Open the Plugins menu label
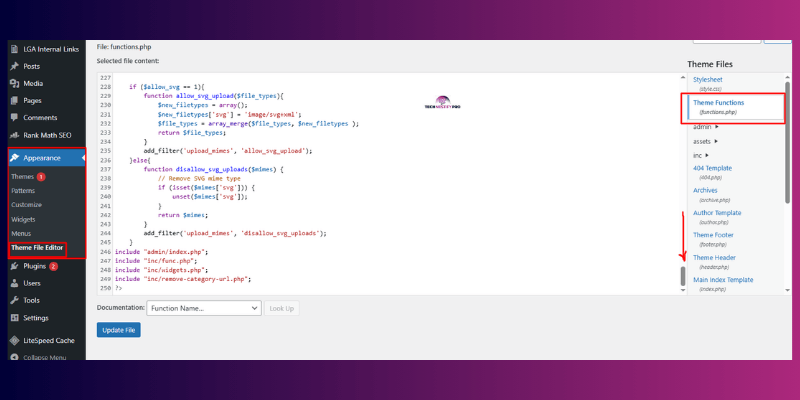Screen dimensions: 800x400 35,266
